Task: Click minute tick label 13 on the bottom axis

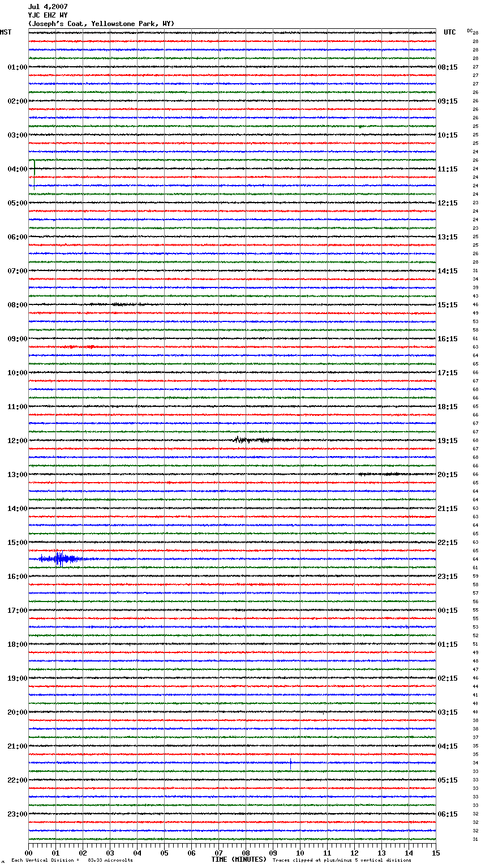Action: 381,853
